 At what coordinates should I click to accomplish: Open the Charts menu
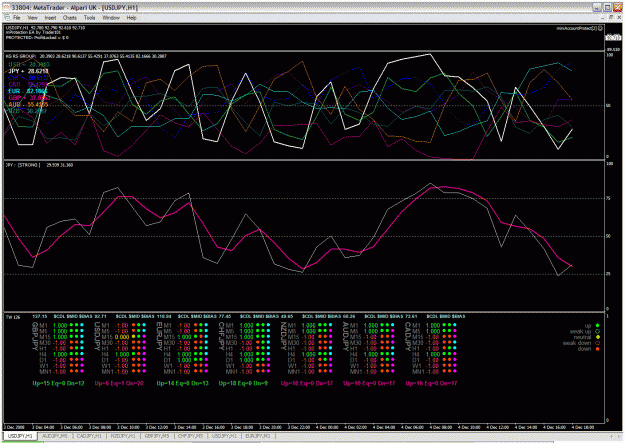(x=70, y=18)
